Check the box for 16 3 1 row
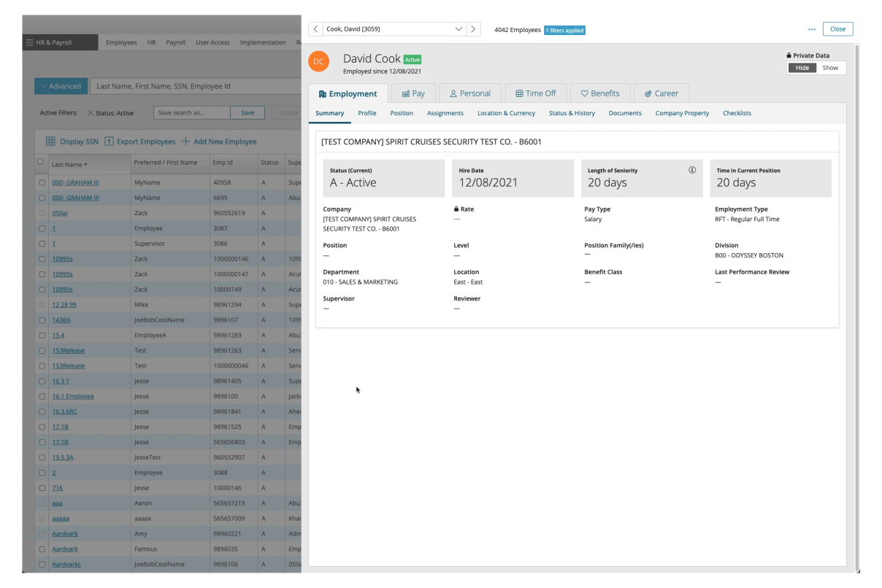Viewport: 882px width, 588px height. [x=42, y=381]
